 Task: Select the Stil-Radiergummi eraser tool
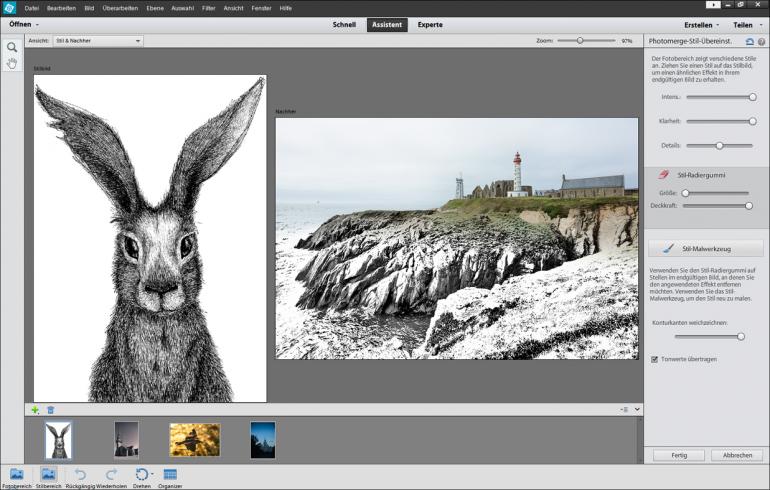[x=691, y=175]
